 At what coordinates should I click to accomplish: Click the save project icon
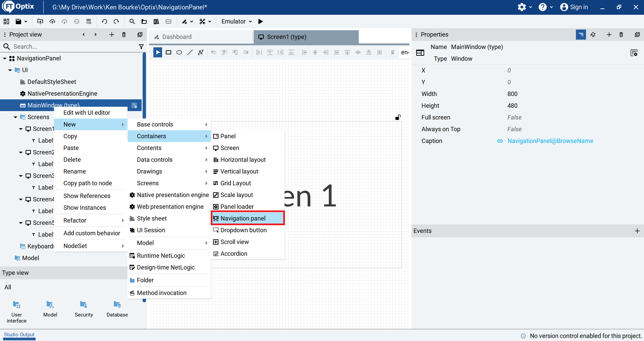18,21
